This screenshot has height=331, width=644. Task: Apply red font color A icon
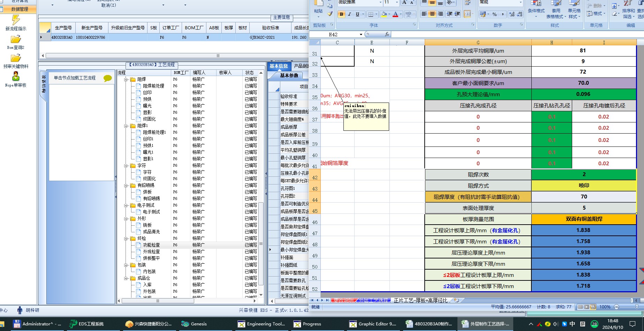pyautogui.click(x=395, y=14)
